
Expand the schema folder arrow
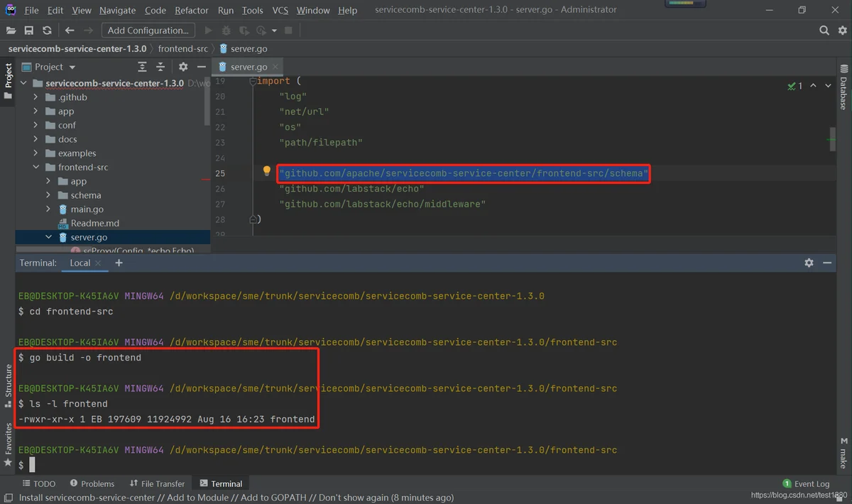coord(48,195)
